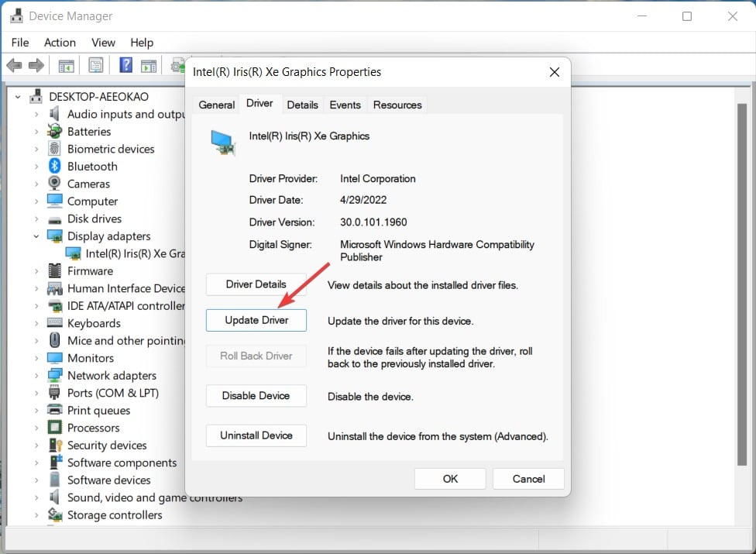
Task: Click the Audio inputs and outputs speaker icon
Action: pos(54,114)
